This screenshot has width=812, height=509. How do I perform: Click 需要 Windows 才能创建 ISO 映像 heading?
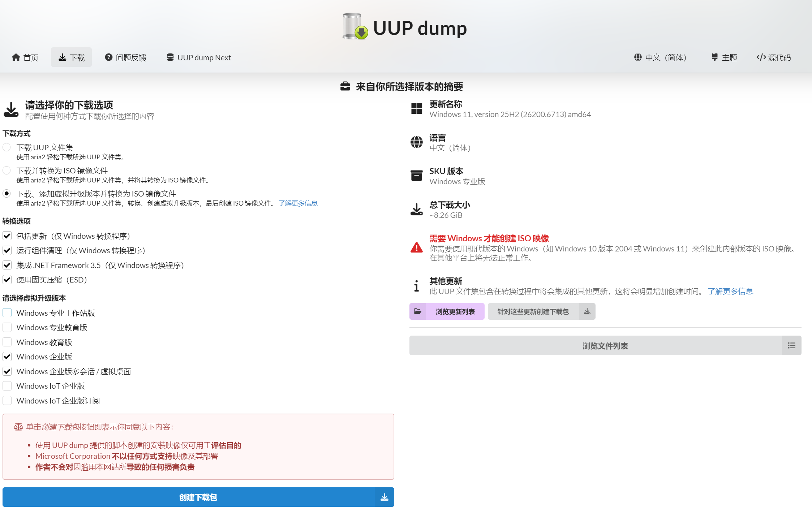[x=489, y=238]
